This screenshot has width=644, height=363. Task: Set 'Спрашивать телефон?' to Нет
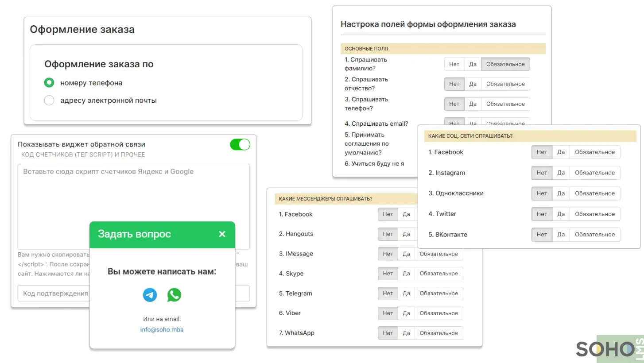coord(454,104)
